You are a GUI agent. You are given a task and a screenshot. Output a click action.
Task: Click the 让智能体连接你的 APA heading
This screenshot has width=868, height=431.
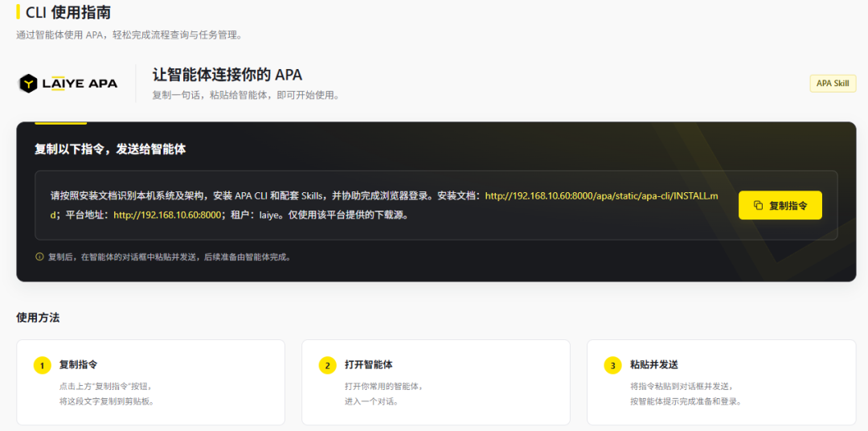pos(227,76)
